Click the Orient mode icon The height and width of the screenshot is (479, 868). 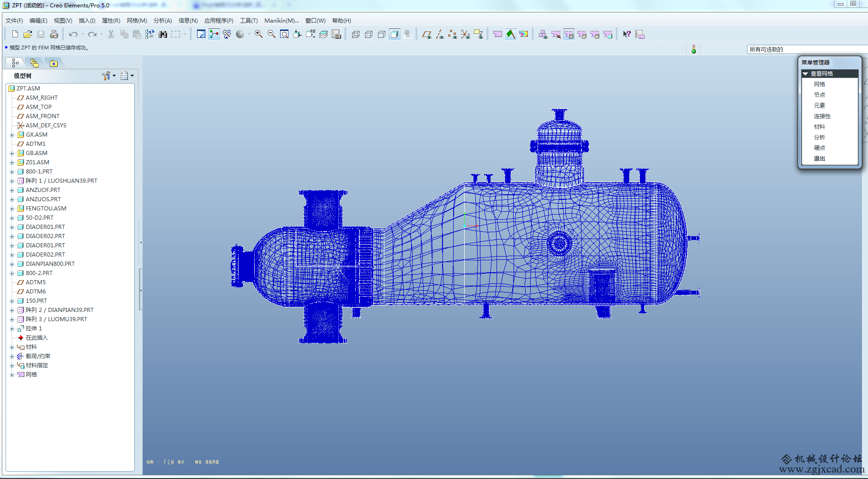point(227,34)
